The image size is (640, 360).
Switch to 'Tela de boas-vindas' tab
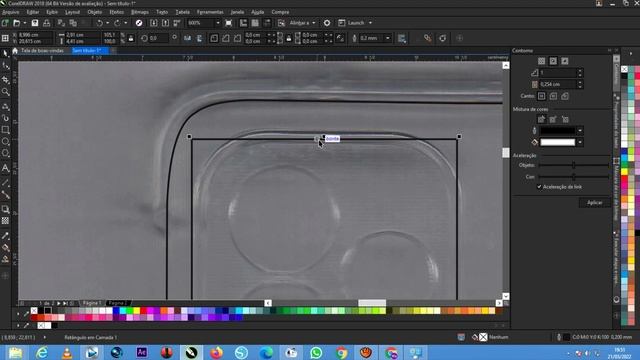pyautogui.click(x=42, y=51)
